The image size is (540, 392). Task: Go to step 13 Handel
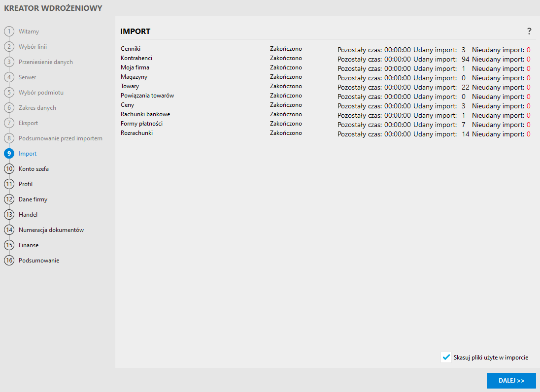click(x=21, y=214)
